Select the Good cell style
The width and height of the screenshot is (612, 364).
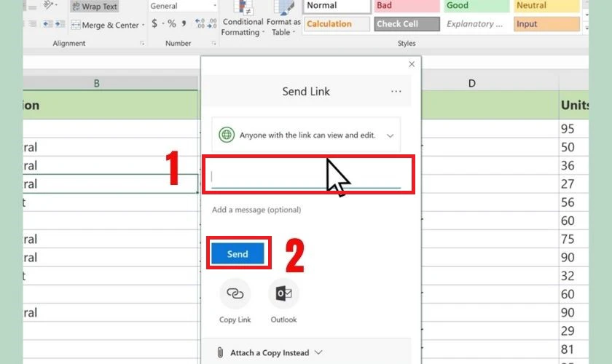[x=476, y=6]
